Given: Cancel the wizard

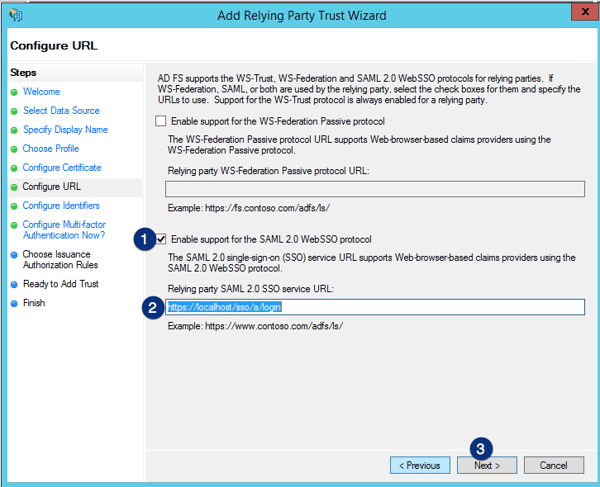Looking at the screenshot, I should 554,465.
